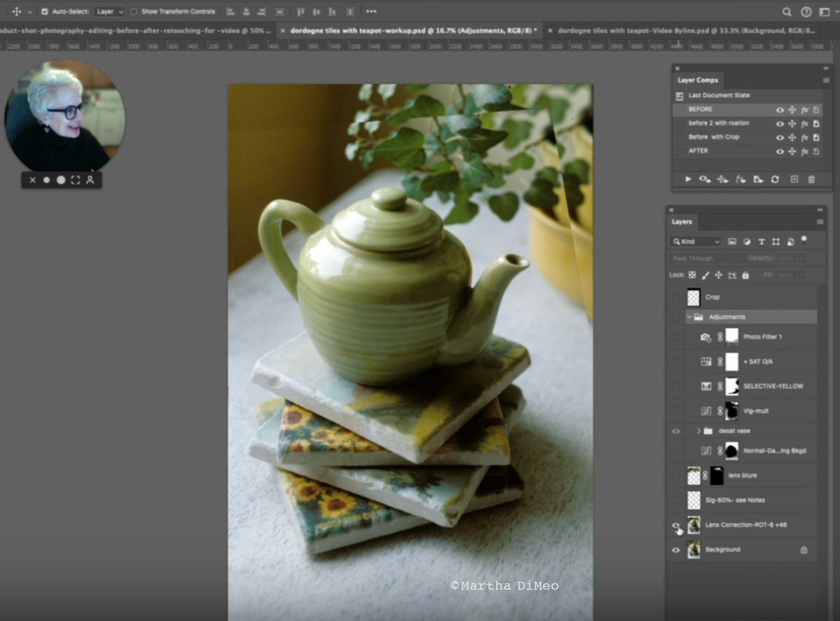Viewport: 840px width, 621px height.
Task: Click Lock transparent pixels icon
Action: pos(692,275)
